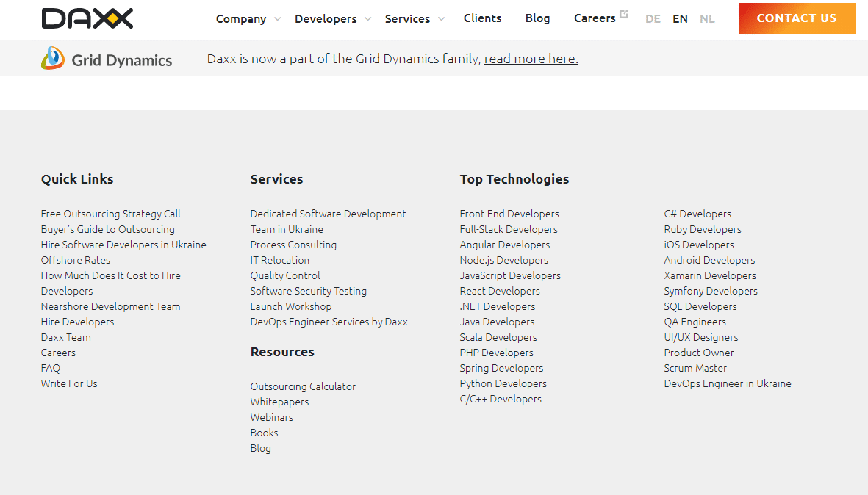Open the Webinars link
The image size is (868, 495).
[272, 418]
